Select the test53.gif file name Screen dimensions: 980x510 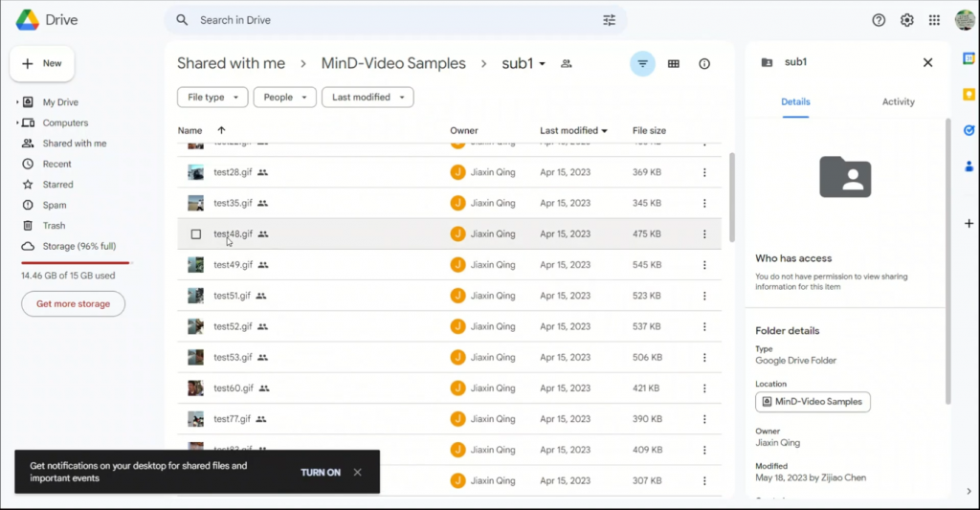click(x=234, y=358)
